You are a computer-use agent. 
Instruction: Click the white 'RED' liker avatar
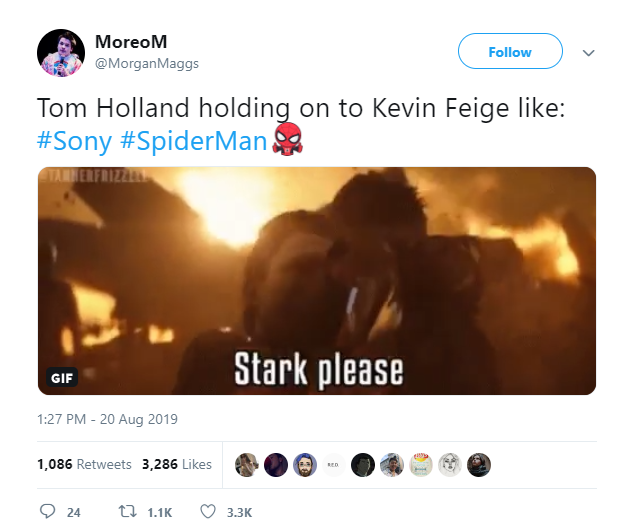pyautogui.click(x=334, y=465)
